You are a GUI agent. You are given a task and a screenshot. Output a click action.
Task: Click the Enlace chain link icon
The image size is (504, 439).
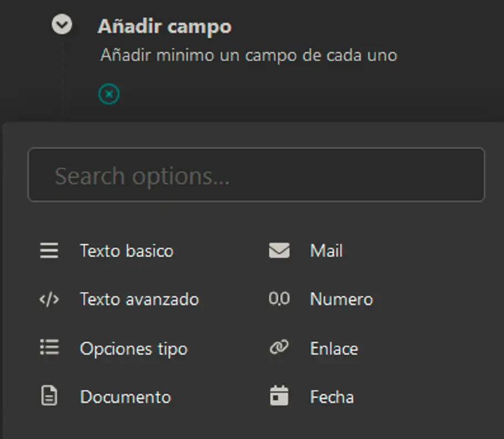pos(279,347)
